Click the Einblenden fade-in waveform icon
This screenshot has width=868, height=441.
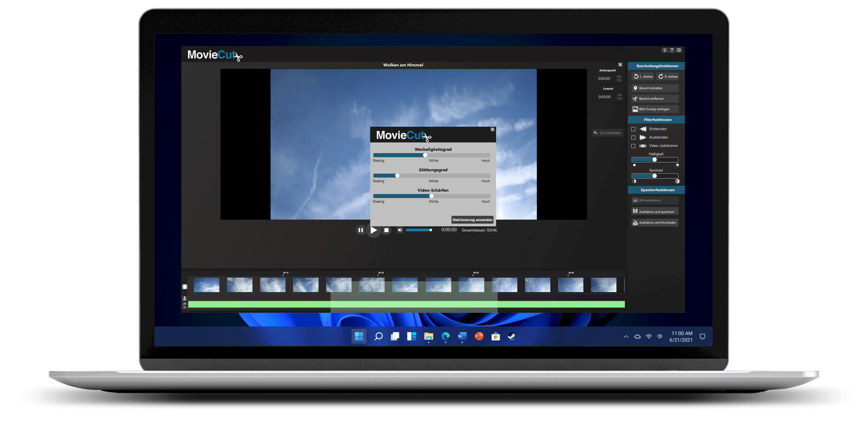[643, 129]
